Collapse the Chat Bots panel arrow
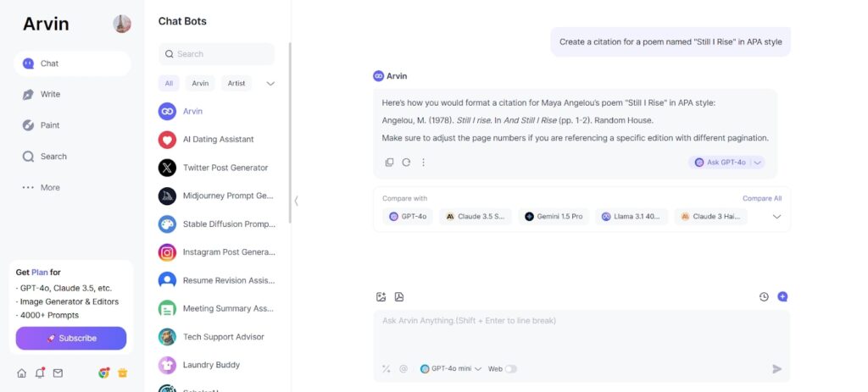 coord(296,201)
